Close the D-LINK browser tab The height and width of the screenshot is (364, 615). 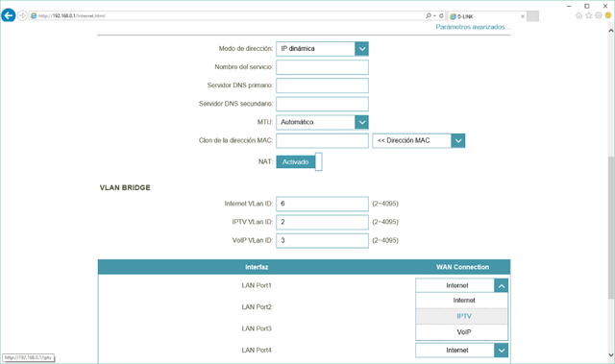click(523, 16)
